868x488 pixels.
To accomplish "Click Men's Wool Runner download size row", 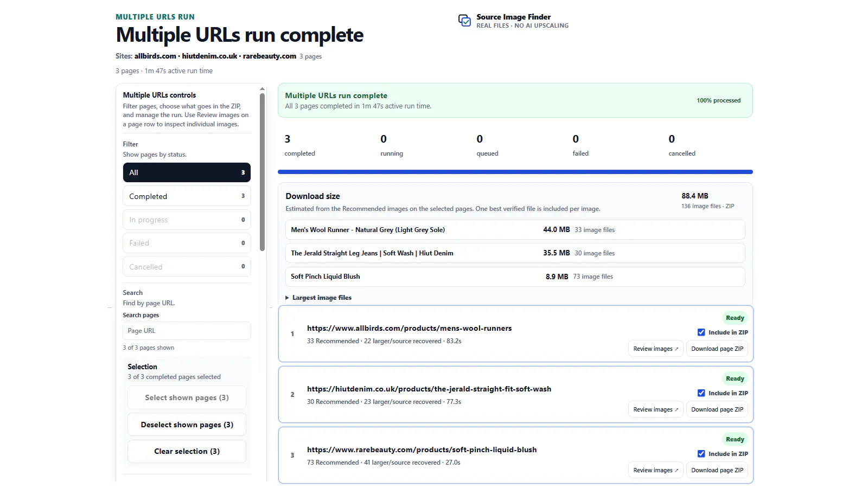I will (515, 230).
